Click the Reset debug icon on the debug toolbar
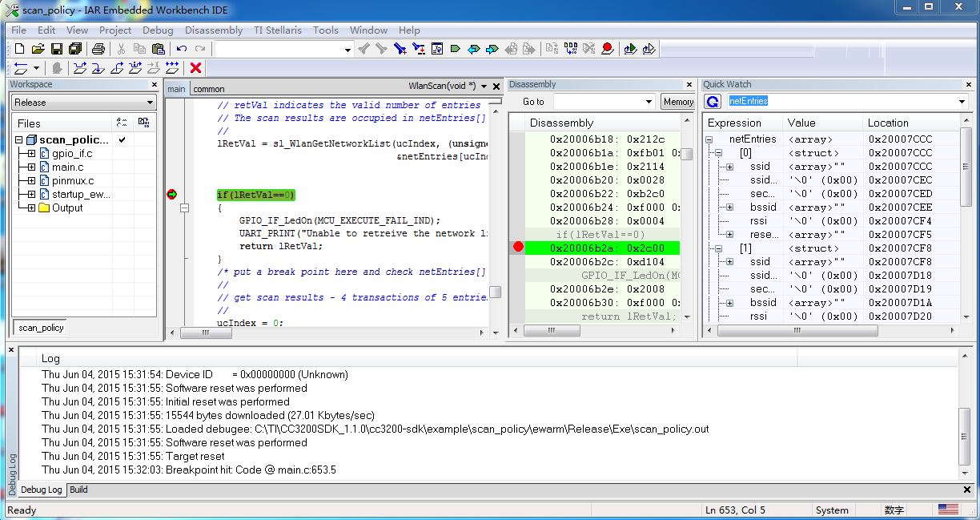 pos(21,68)
